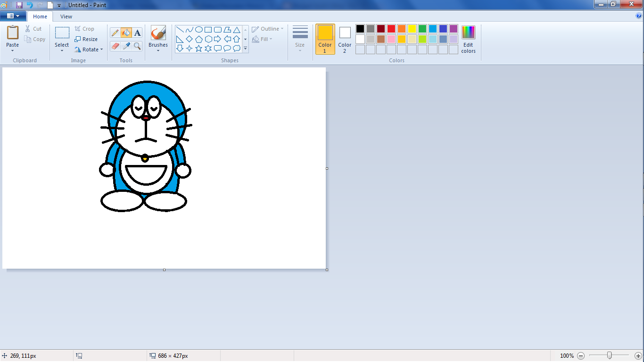Viewport: 644px width, 362px height.
Task: Choose the Oval shape
Action: point(199,29)
